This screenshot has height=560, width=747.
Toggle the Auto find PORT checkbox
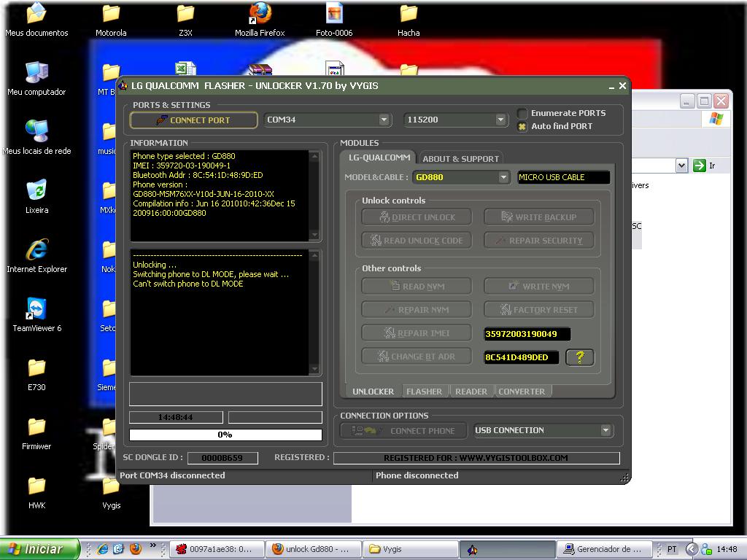pyautogui.click(x=522, y=127)
